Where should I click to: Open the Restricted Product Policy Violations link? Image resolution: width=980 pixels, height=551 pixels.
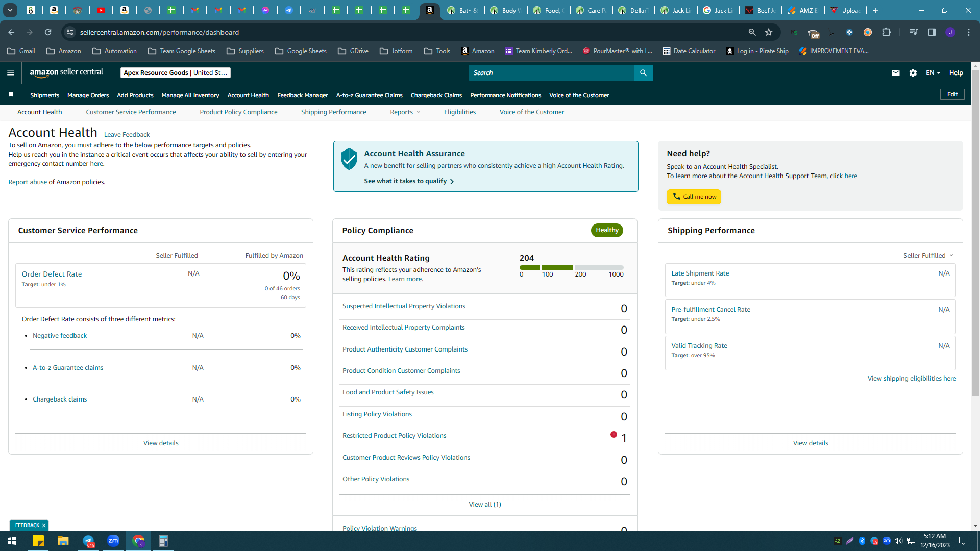(394, 436)
